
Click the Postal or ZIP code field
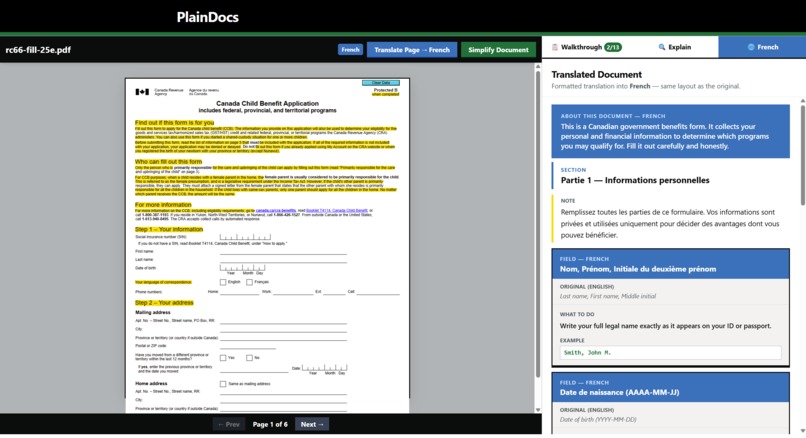248,346
